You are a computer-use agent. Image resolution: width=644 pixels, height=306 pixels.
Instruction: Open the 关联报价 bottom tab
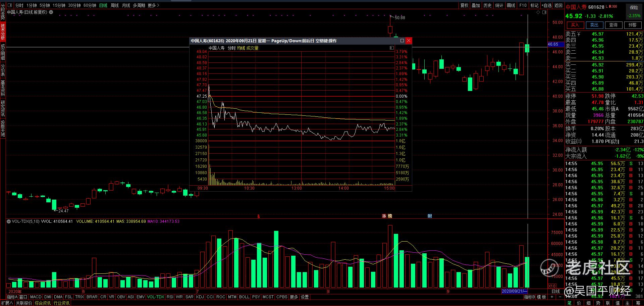[x=24, y=303]
